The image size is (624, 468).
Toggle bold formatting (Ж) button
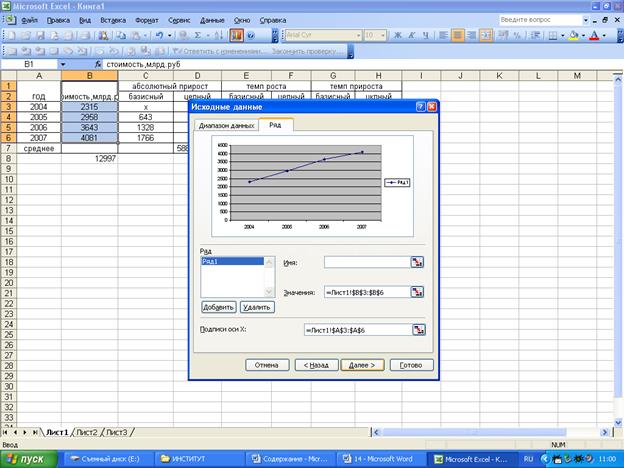(399, 35)
